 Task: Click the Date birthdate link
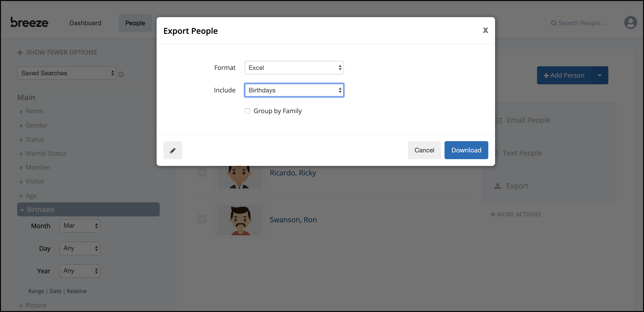coord(55,291)
